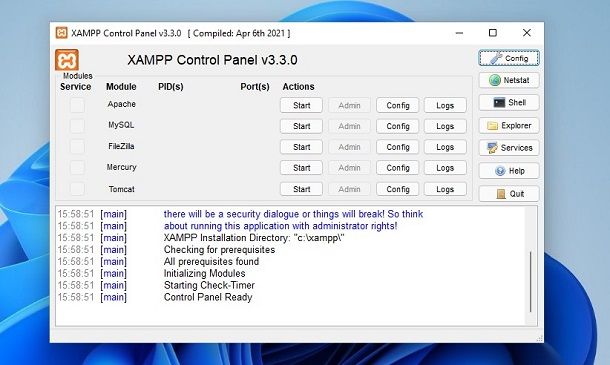Click the log panel vertical scrollbar
The height and width of the screenshot is (365, 610).
531,282
